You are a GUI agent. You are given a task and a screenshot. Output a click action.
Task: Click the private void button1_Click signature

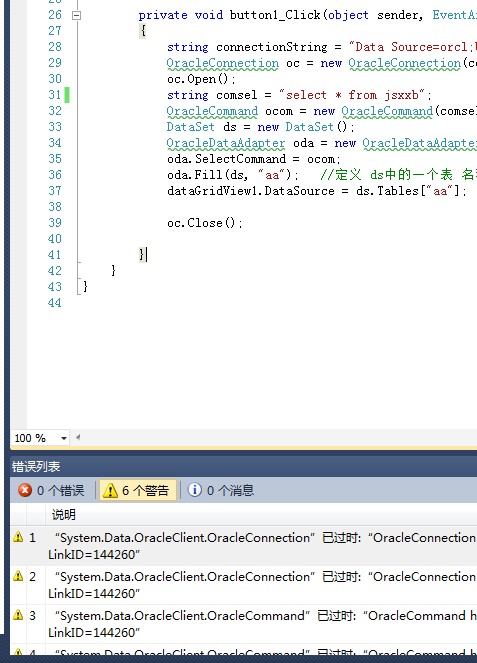(x=307, y=15)
